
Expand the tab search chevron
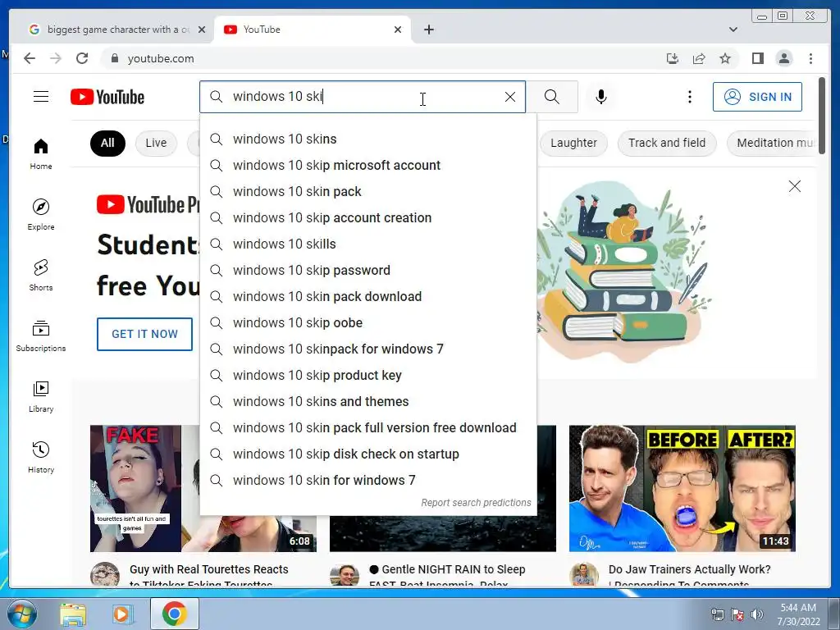tap(733, 30)
